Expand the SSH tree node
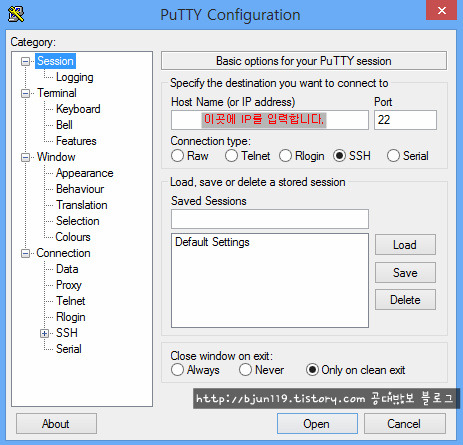Image resolution: width=463 pixels, height=445 pixels. click(44, 333)
